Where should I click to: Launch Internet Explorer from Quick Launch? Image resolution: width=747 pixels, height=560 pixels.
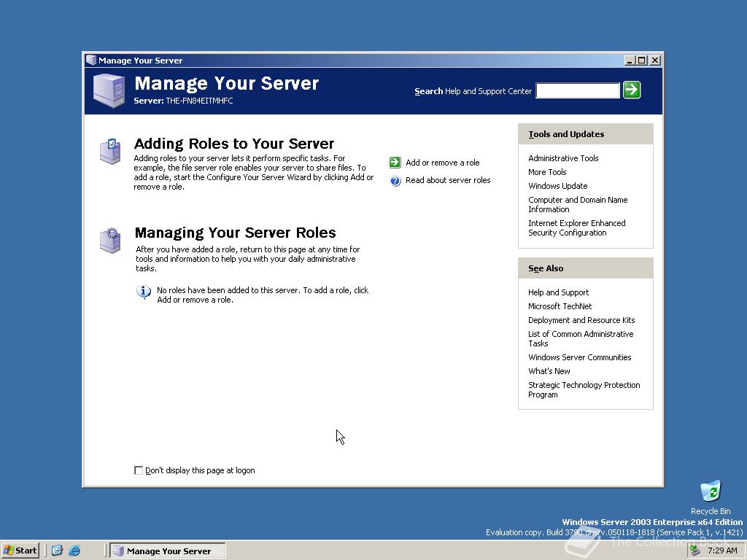(x=74, y=551)
